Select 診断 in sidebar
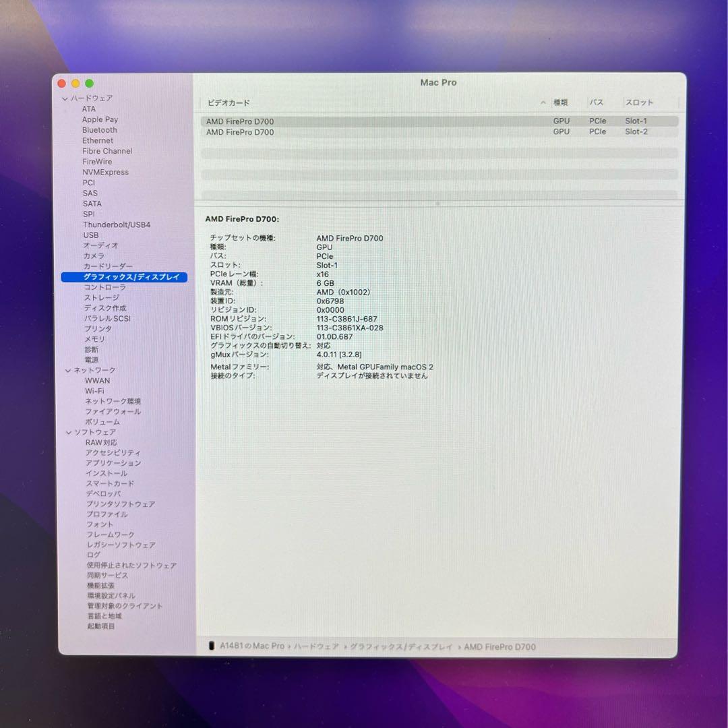Viewport: 728px width, 728px height. click(x=92, y=350)
